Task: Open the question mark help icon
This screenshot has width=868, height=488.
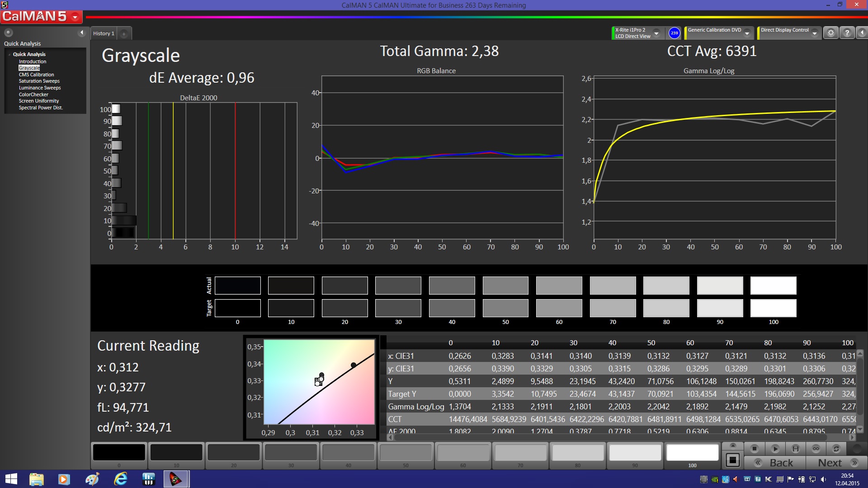Action: click(847, 33)
